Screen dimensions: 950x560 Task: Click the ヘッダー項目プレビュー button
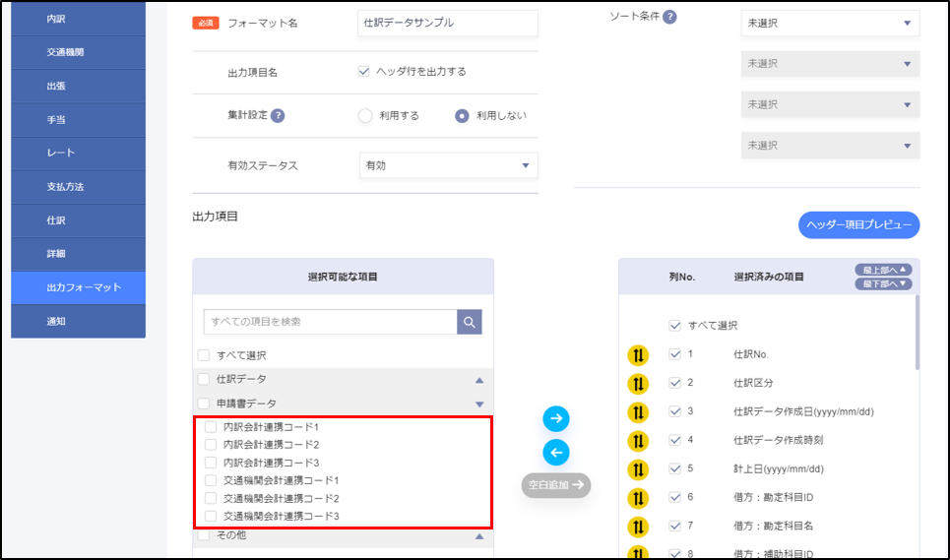[x=857, y=225]
